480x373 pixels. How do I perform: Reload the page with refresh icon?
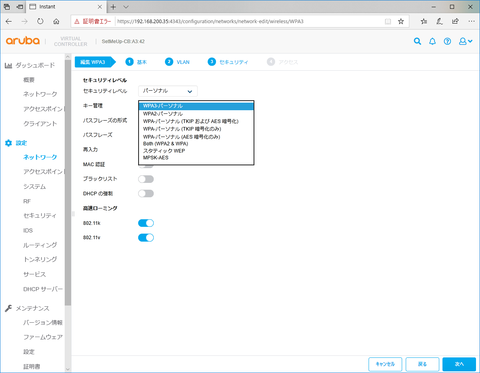pos(40,21)
